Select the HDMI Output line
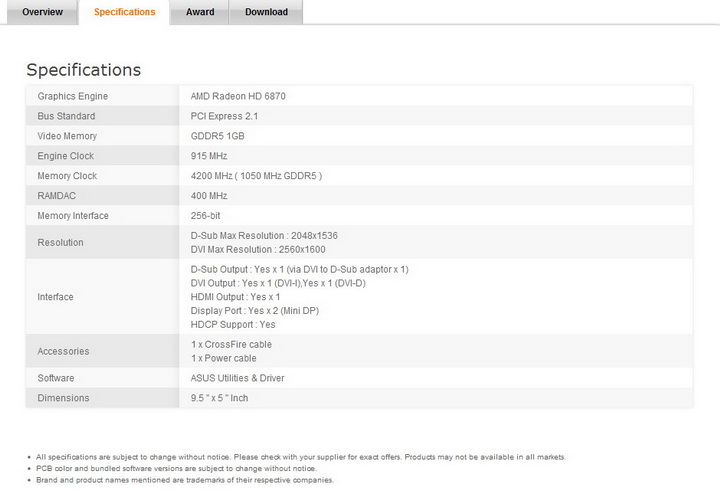720x501 pixels. [x=235, y=297]
